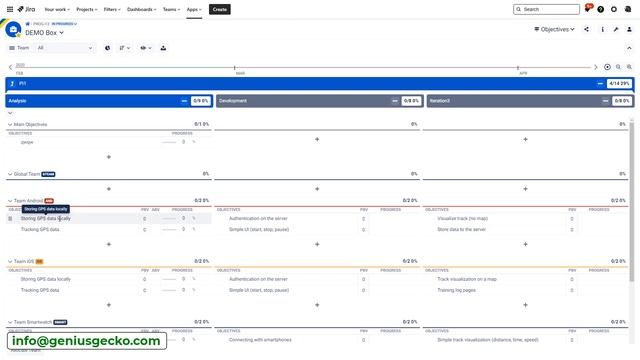Open the Your work menu

[57, 9]
